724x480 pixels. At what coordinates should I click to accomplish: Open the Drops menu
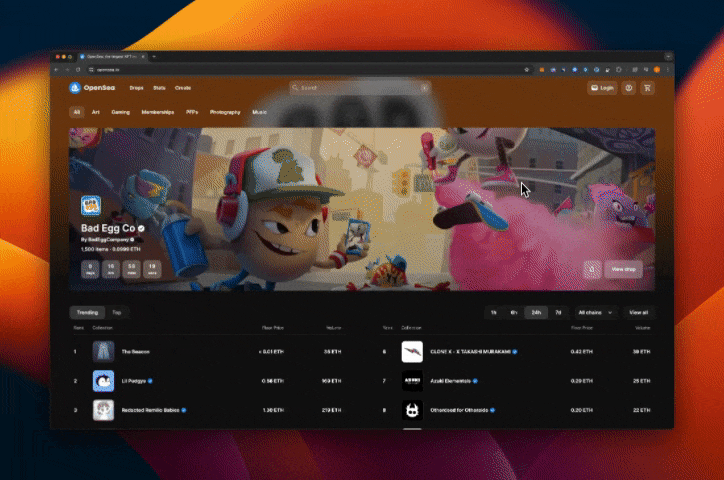pyautogui.click(x=136, y=88)
